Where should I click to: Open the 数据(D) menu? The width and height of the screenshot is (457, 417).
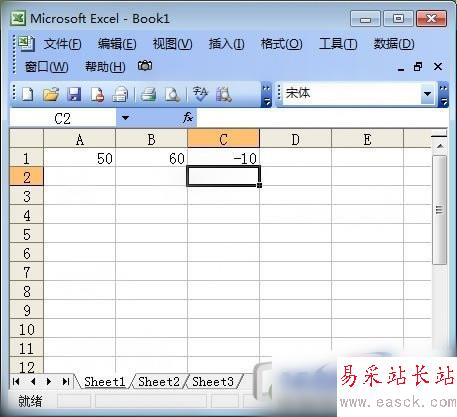tap(394, 44)
